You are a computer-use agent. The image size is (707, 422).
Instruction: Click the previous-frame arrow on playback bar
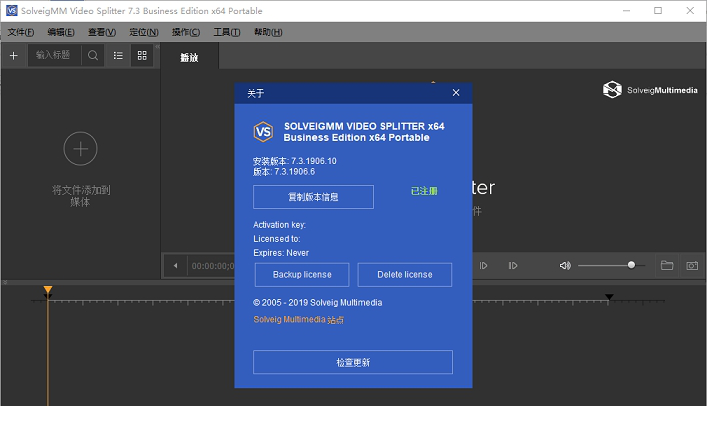(176, 266)
